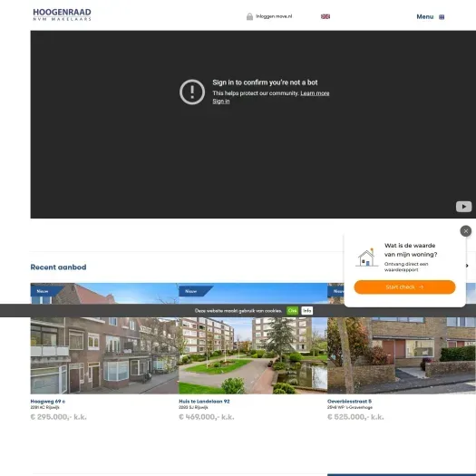Click the Rijswijk postcode under Huis te Landelaan
The image size is (476, 476).
pos(193,407)
